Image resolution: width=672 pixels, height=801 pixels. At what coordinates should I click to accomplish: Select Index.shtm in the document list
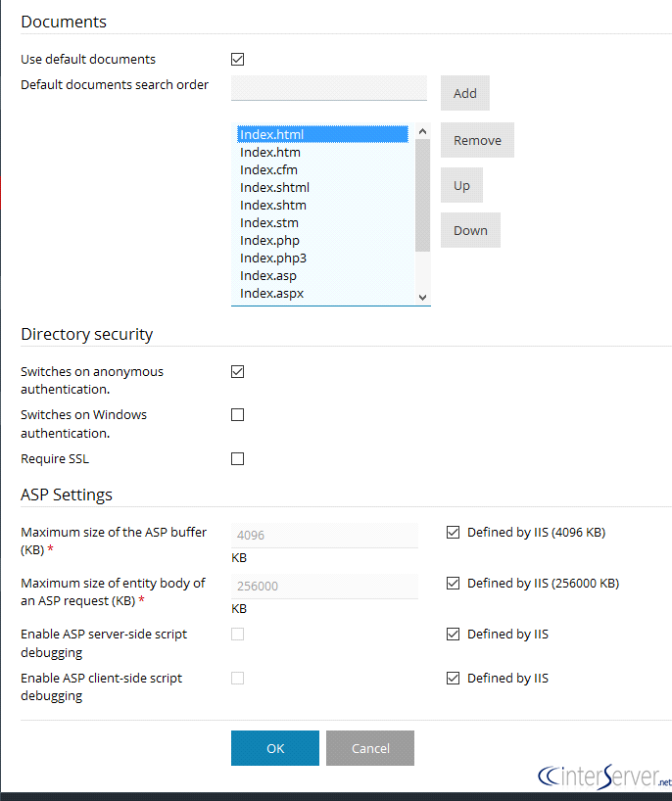click(323, 205)
